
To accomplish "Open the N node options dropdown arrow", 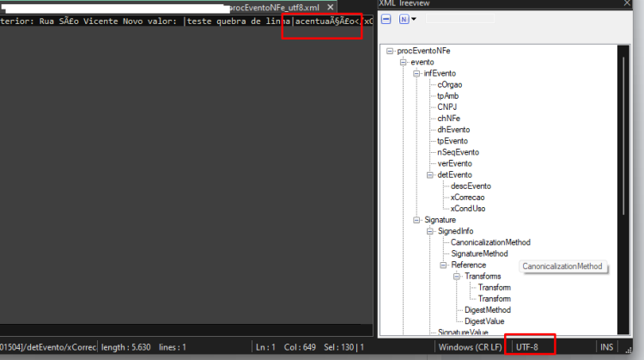I will click(414, 19).
